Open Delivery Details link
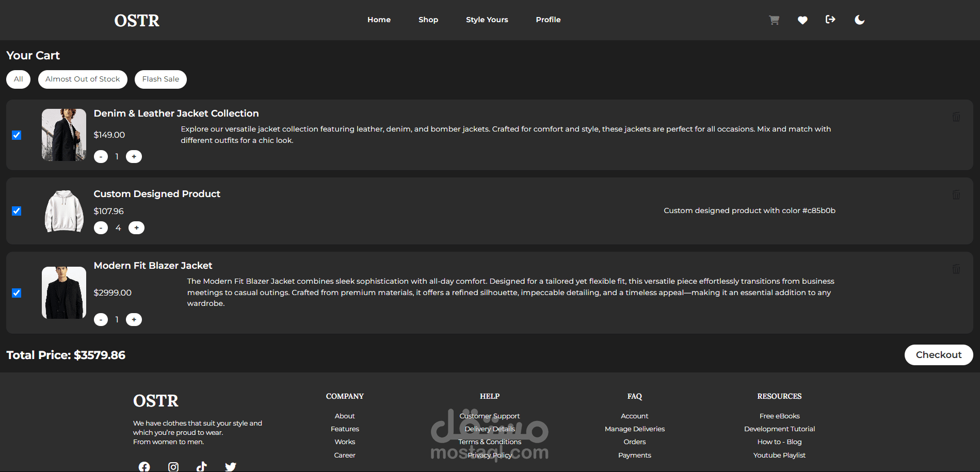 point(490,429)
